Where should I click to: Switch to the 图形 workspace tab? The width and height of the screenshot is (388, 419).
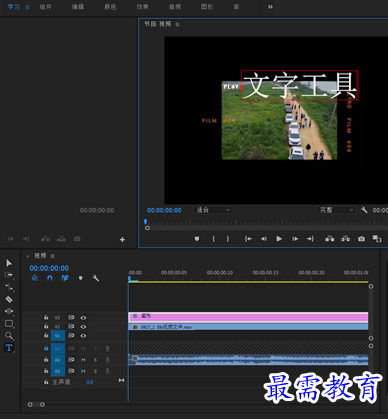(x=207, y=7)
